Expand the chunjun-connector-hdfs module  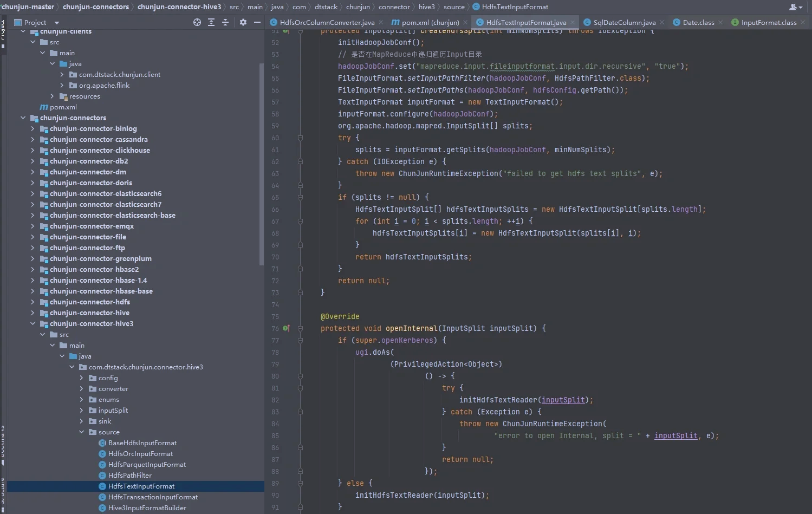pos(33,302)
